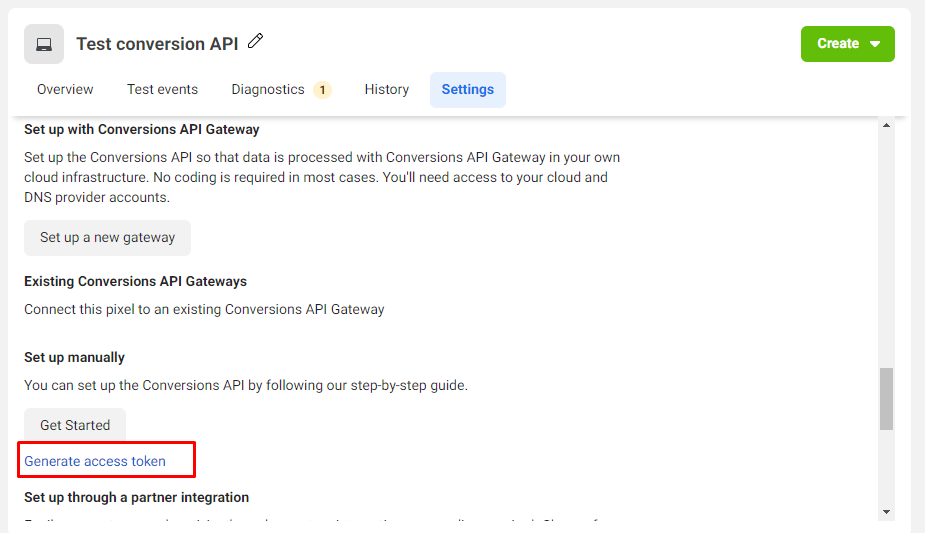The width and height of the screenshot is (925, 533).
Task: Click the Set up manually heading
Action: pyautogui.click(x=74, y=357)
